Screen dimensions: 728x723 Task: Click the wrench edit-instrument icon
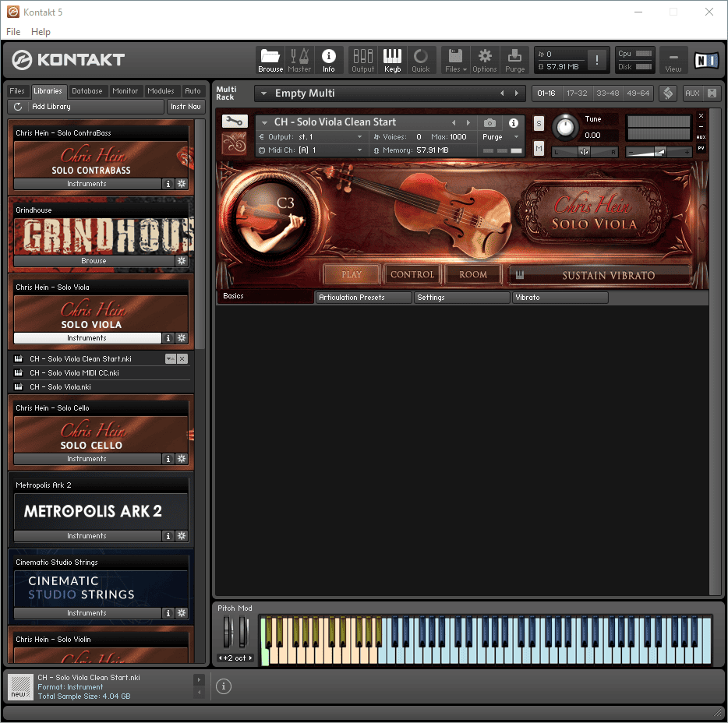pyautogui.click(x=235, y=122)
